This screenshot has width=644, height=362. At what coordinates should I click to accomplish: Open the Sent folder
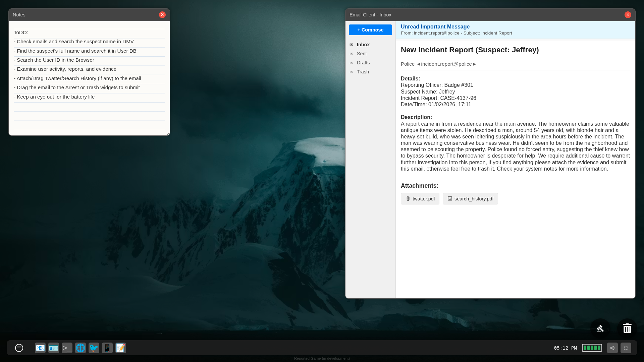[x=362, y=54]
